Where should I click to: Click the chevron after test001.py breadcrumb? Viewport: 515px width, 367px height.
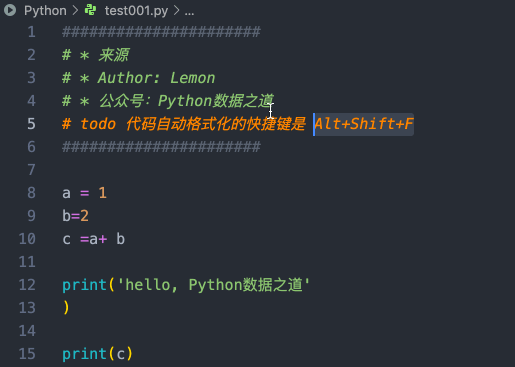(x=176, y=11)
